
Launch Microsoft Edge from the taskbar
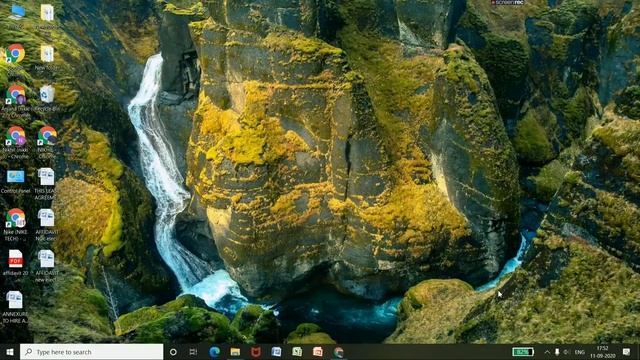[214, 352]
